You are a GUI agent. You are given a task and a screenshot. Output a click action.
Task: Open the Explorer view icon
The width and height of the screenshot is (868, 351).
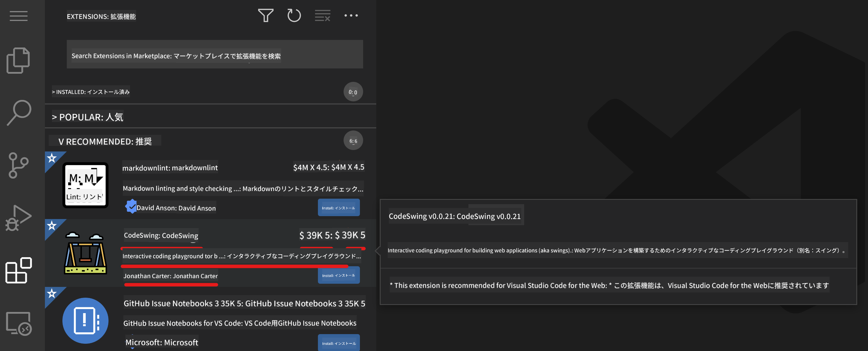click(x=19, y=61)
